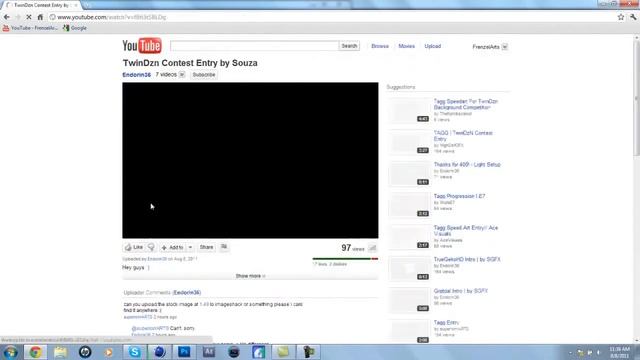Screen dimensions: 640x360
Task: Click thumbnail of 'Thanks for 400!' video
Action: (409, 174)
